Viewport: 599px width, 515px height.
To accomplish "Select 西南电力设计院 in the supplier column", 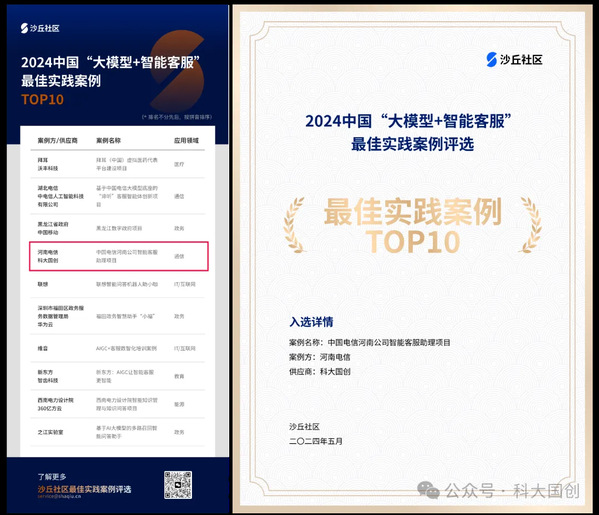I will tap(55, 400).
